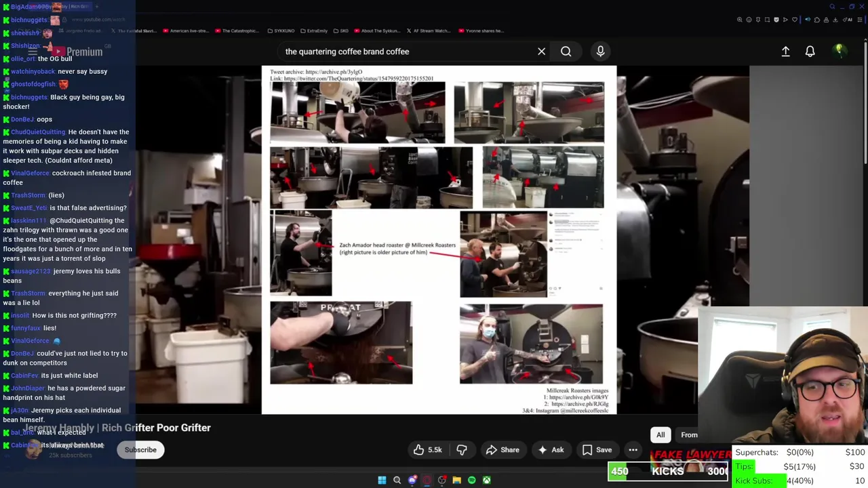Open the American live-stre... bookmark

(186, 30)
